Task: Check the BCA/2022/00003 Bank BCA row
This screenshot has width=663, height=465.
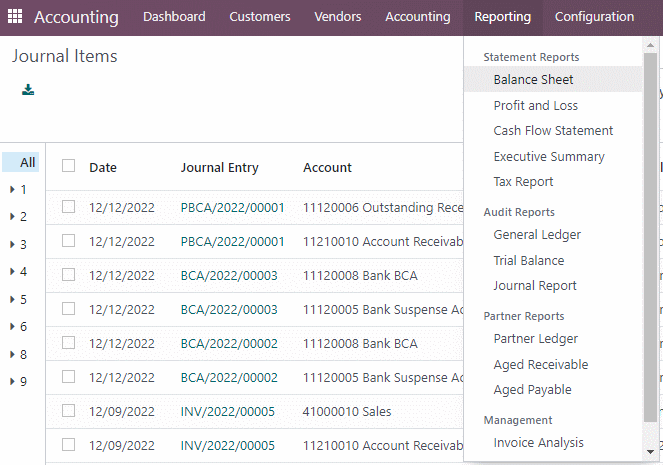Action: [x=68, y=275]
